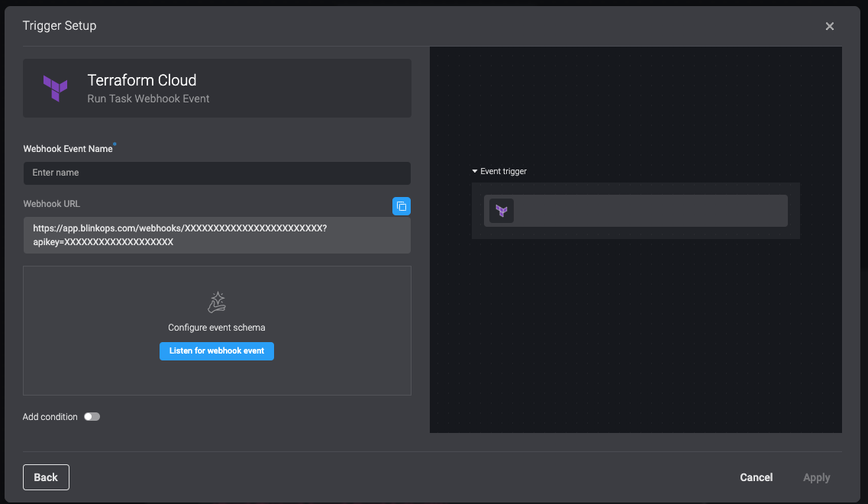Viewport: 868px width, 504px height.
Task: Click the Terraform Cloud logo icon
Action: [x=54, y=89]
